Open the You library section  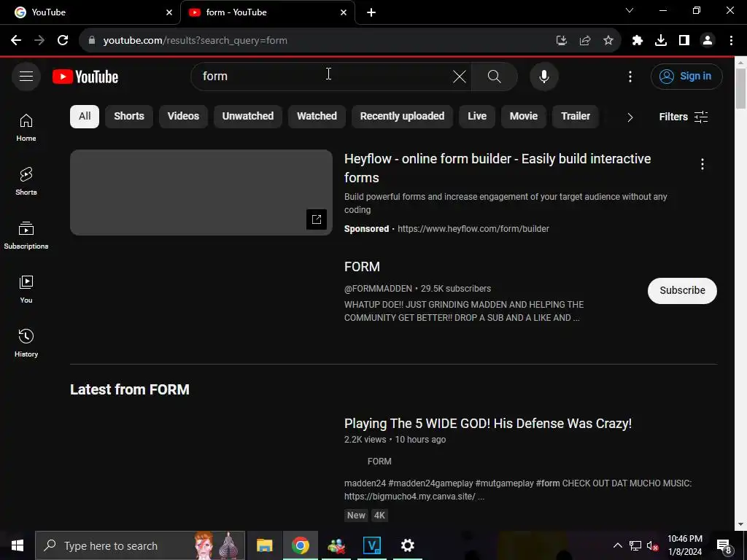pyautogui.click(x=26, y=289)
